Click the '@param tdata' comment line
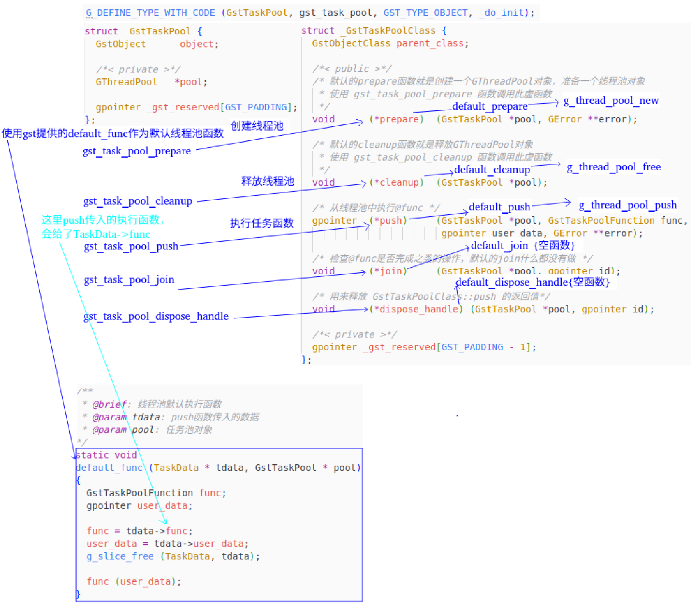 click(175, 417)
